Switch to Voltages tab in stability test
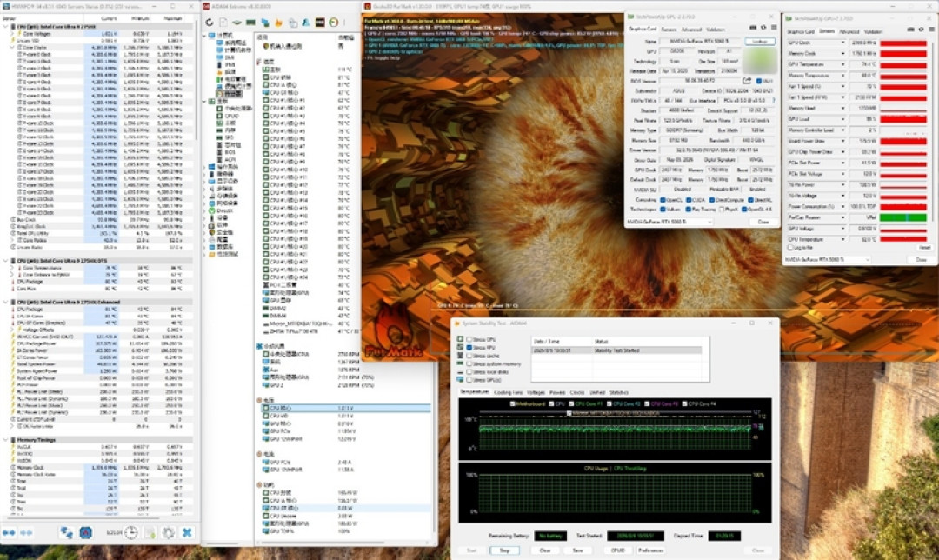The image size is (939, 560). click(536, 392)
